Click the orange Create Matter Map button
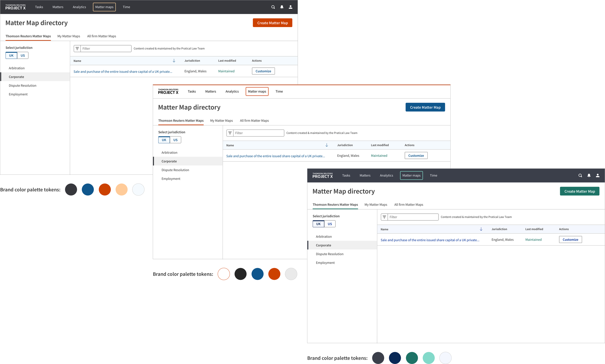The width and height of the screenshot is (605, 364). 272,23
